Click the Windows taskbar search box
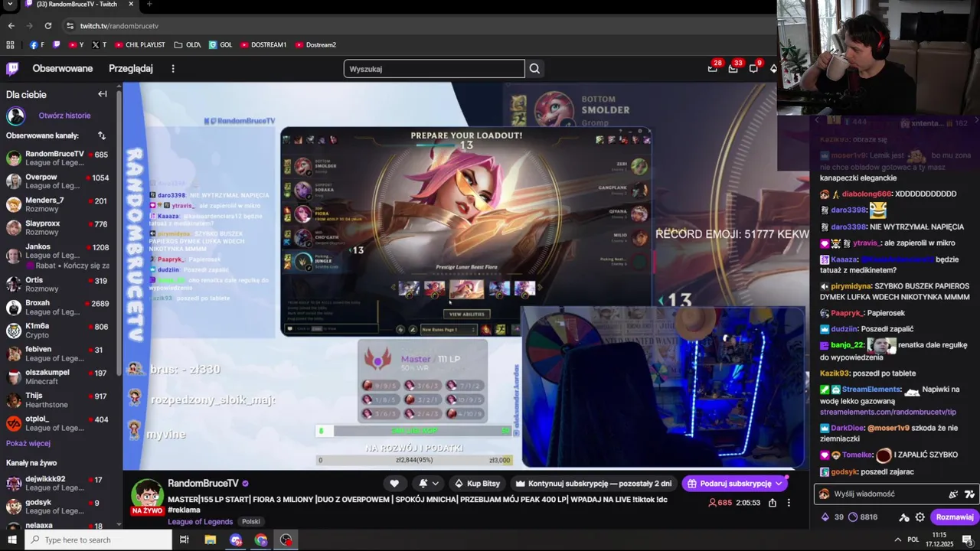Image resolution: width=980 pixels, height=551 pixels. [98, 540]
